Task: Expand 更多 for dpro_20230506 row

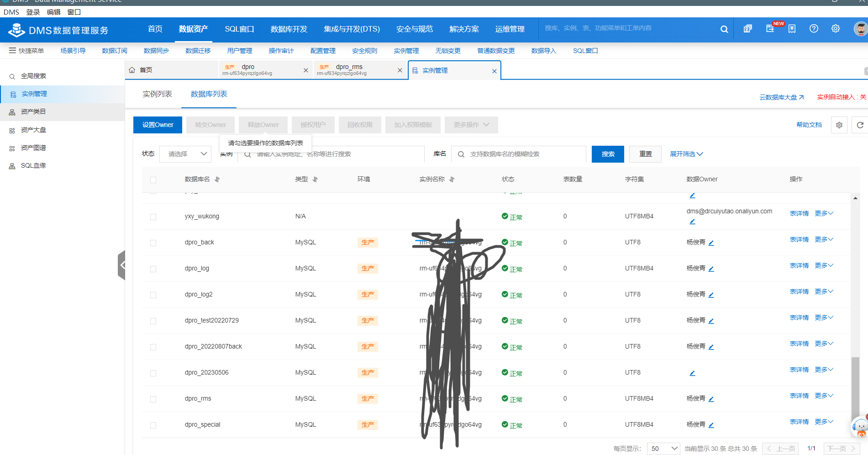Action: pyautogui.click(x=824, y=370)
